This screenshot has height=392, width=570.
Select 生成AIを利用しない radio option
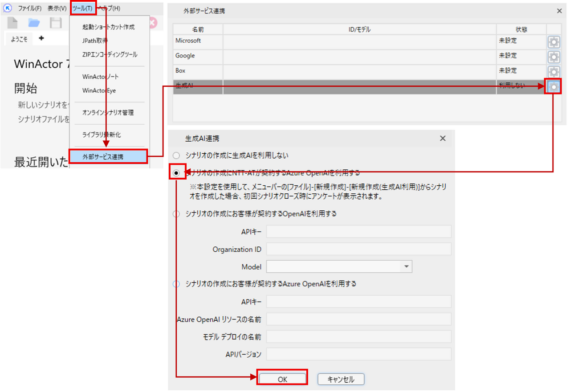(x=177, y=155)
